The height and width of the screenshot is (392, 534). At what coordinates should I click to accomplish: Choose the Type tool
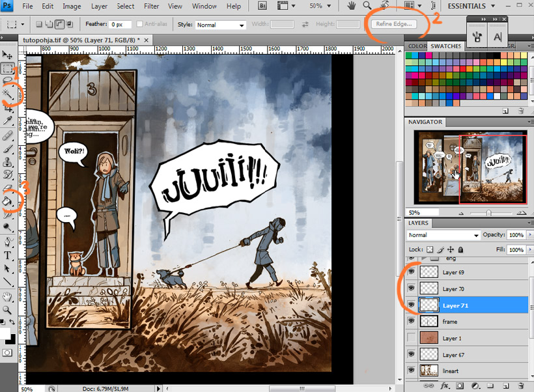click(x=7, y=255)
